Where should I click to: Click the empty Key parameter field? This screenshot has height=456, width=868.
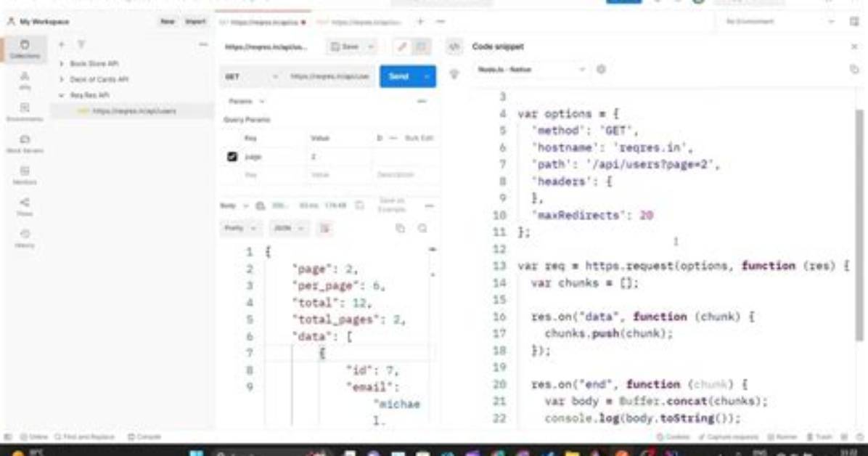(274, 174)
